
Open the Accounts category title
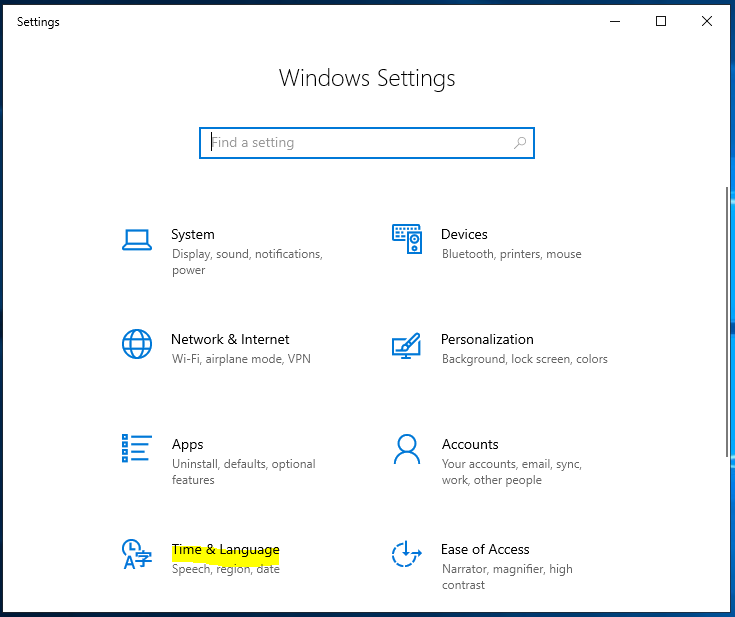coord(470,444)
